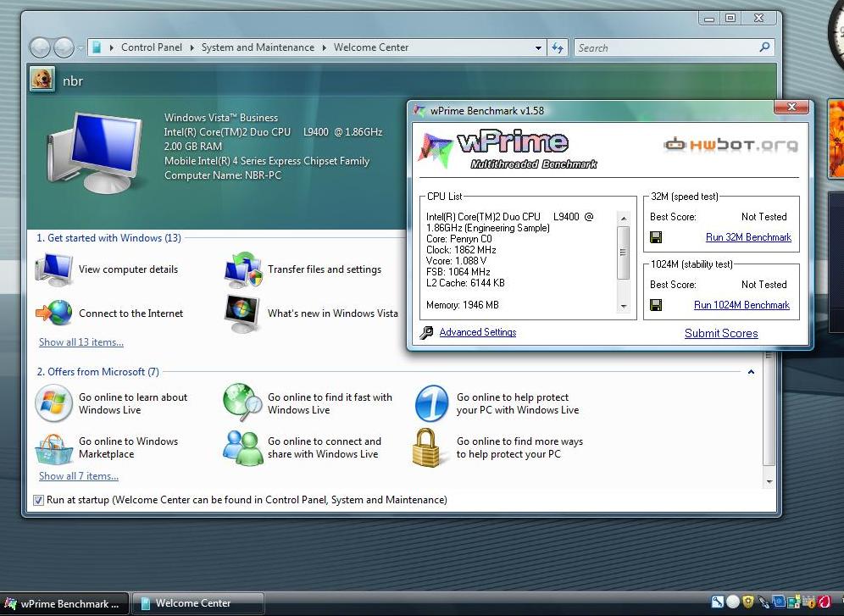Open the Advanced Settings link

pos(477,332)
